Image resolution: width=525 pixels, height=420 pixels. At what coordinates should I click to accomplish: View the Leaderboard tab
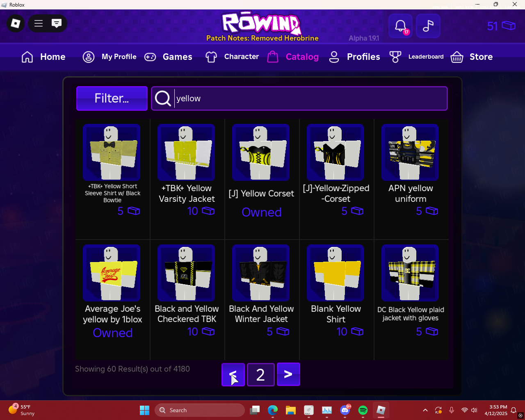pyautogui.click(x=416, y=57)
